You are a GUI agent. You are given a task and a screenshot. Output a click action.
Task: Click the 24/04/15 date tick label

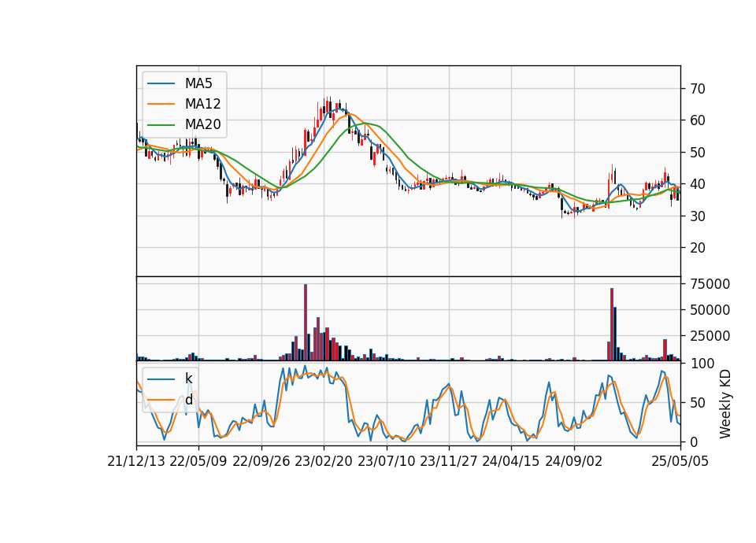coord(511,461)
